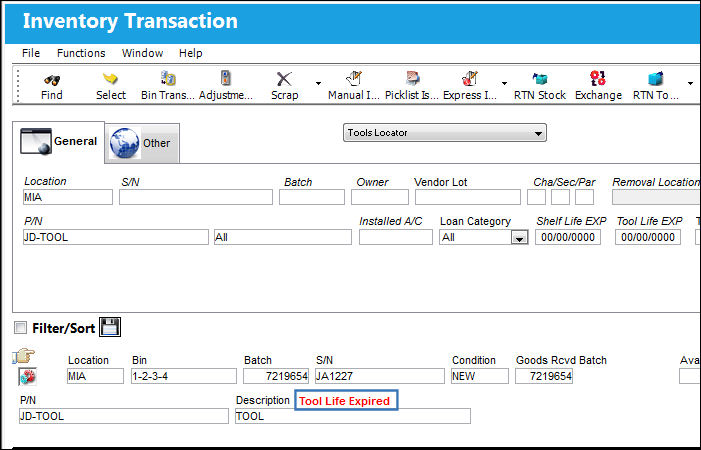
Task: Click the Exchange toolbar icon
Action: coord(598,79)
